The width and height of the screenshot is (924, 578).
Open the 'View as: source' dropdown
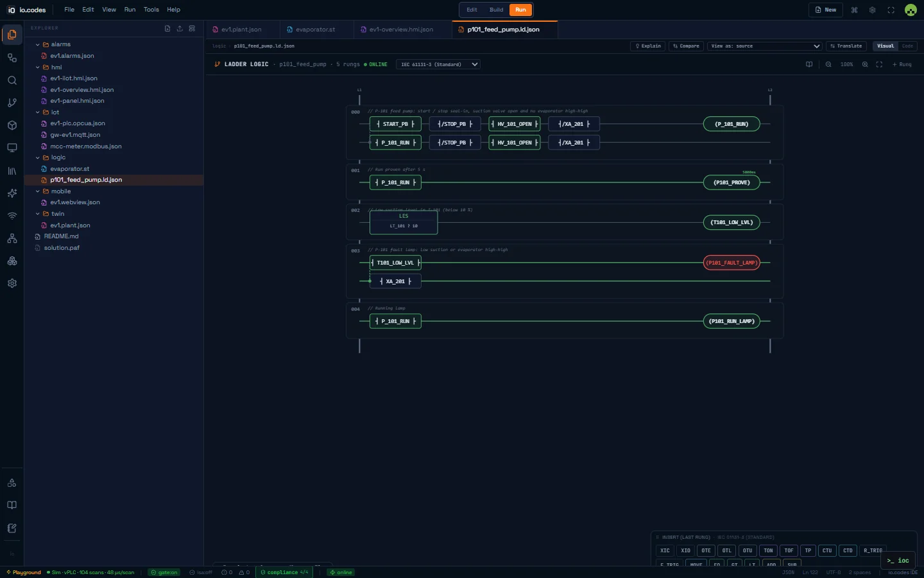coord(764,46)
